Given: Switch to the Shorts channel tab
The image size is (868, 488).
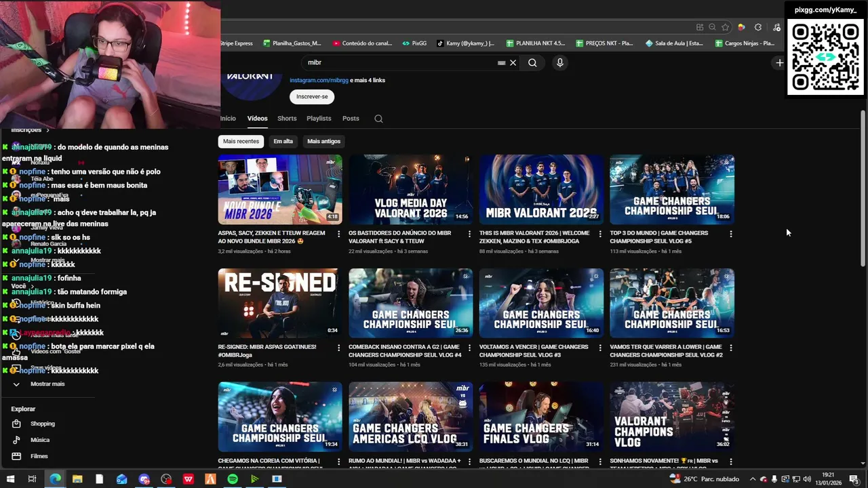Looking at the screenshot, I should (287, 119).
